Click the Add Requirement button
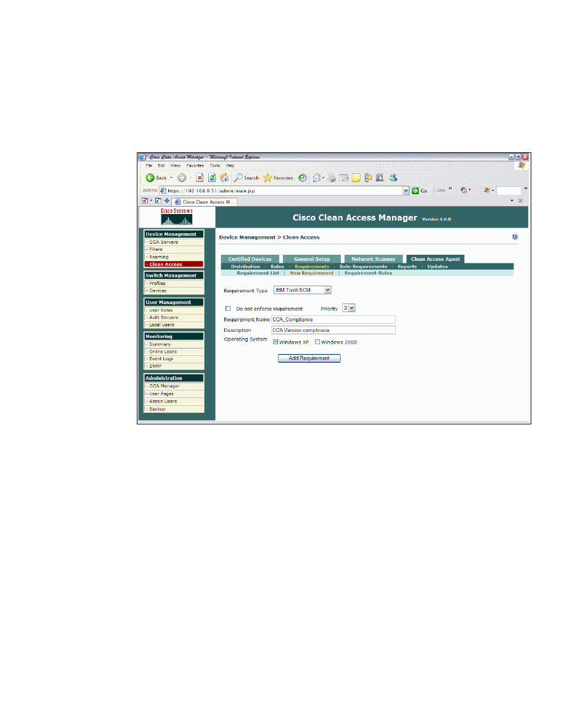This screenshot has height=718, width=588. 309,358
